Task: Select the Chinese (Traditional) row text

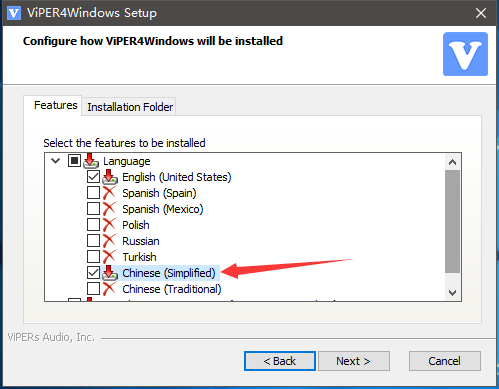Action: point(172,289)
